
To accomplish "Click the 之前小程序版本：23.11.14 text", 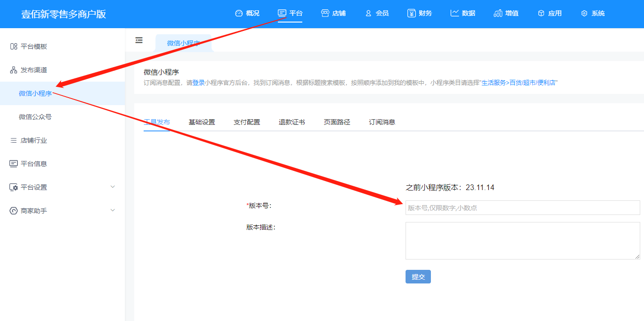I will tap(450, 188).
